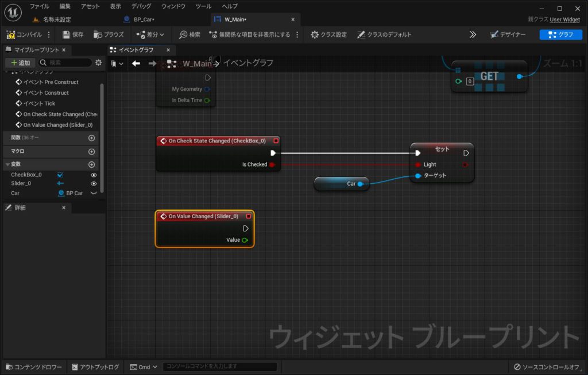Open the 差分 diff dropdown
Viewport: 588px width, 375px height.
tap(150, 34)
